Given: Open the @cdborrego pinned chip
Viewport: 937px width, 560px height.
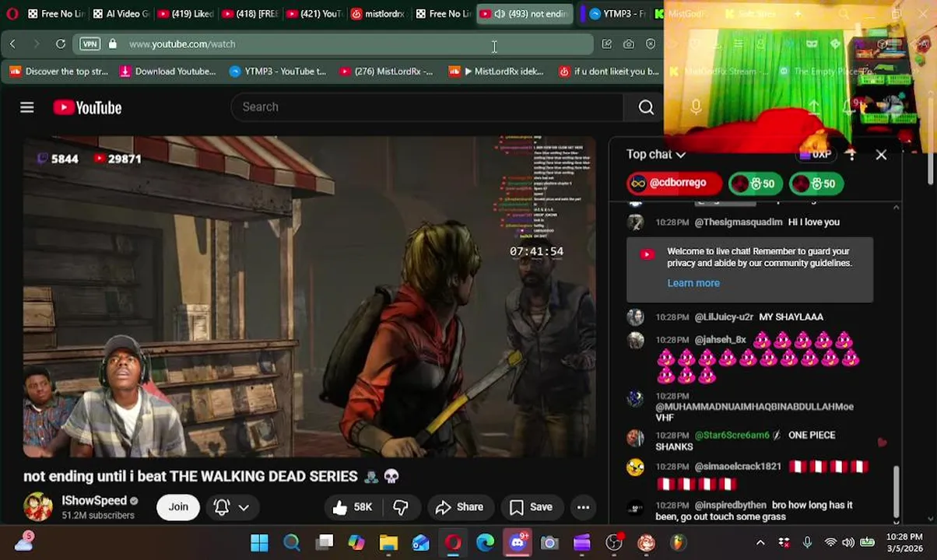Looking at the screenshot, I should (x=674, y=184).
